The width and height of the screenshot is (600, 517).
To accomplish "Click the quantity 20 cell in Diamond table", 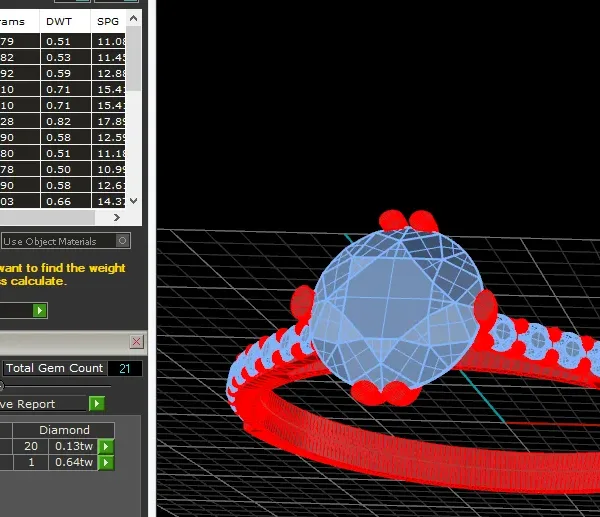I will click(31, 446).
